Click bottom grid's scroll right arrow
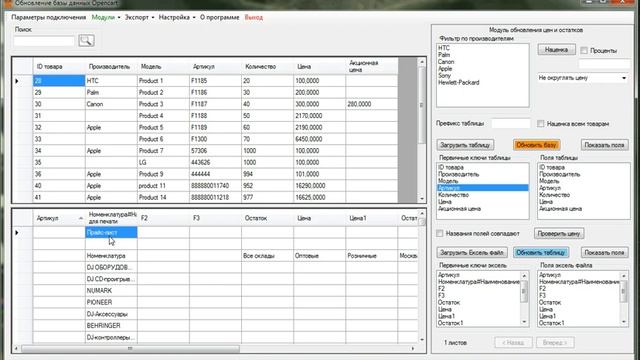 pos(413,349)
